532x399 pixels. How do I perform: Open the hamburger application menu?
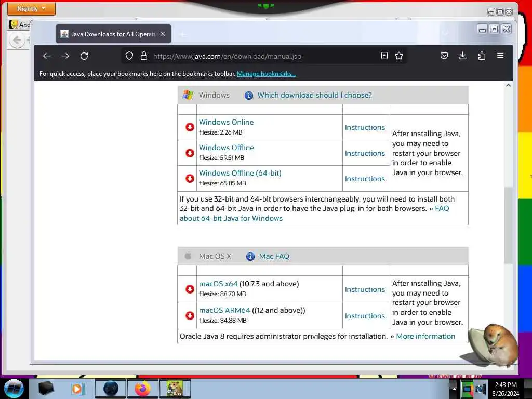[500, 56]
